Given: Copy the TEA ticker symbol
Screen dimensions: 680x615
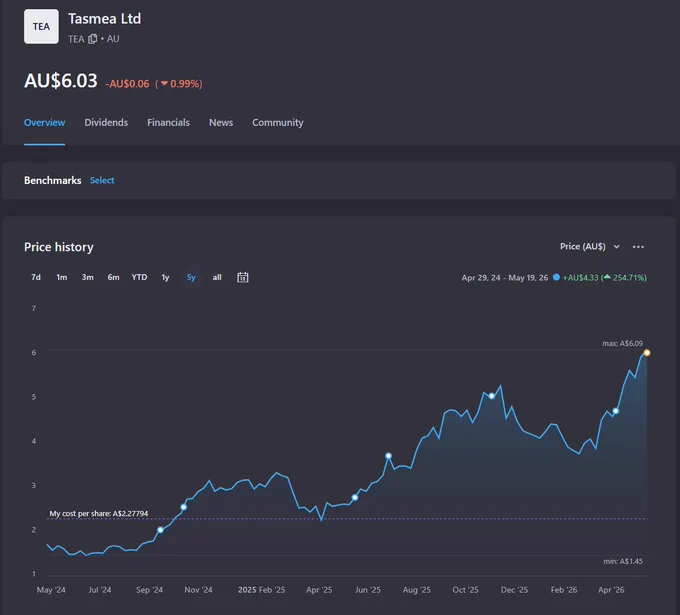Looking at the screenshot, I should [x=92, y=39].
